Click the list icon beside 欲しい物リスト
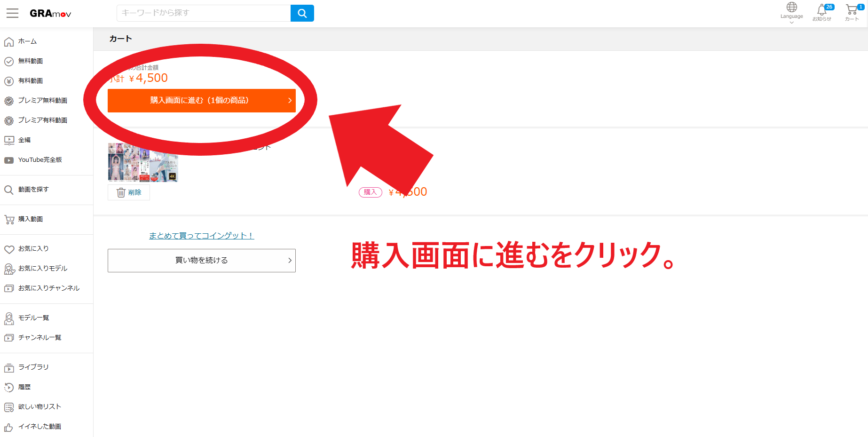The height and width of the screenshot is (437, 868). pyautogui.click(x=9, y=407)
